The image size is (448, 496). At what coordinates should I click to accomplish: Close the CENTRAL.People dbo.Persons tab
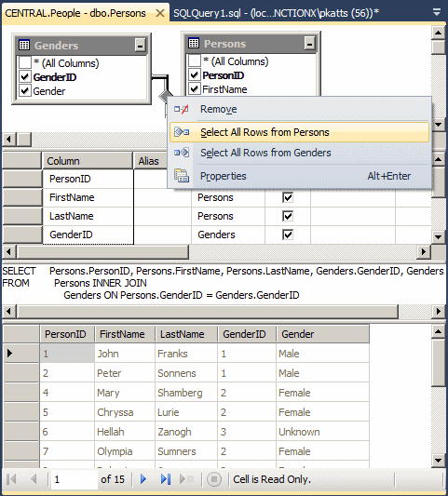coord(160,13)
